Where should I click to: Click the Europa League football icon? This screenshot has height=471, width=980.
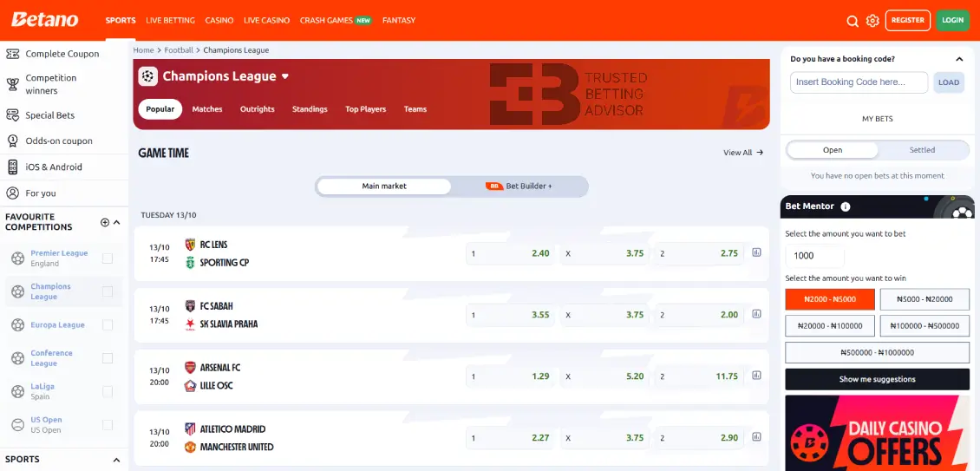[x=18, y=324]
